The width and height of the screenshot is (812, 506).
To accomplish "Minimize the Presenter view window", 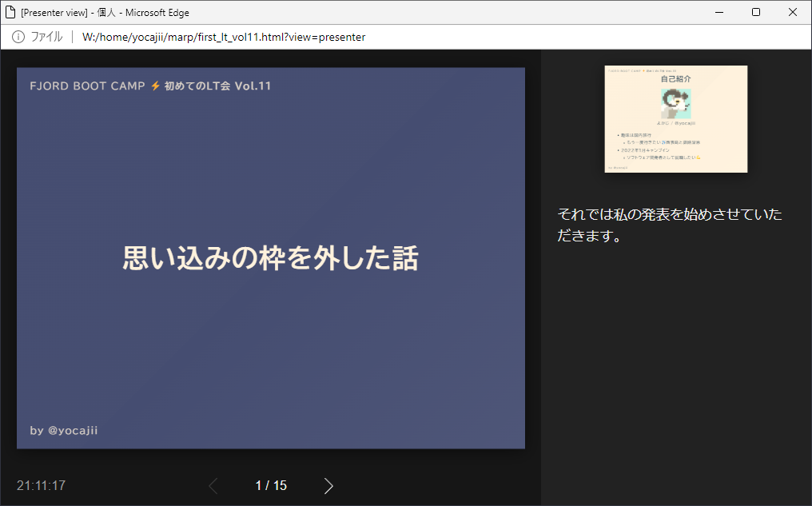I will 719,12.
